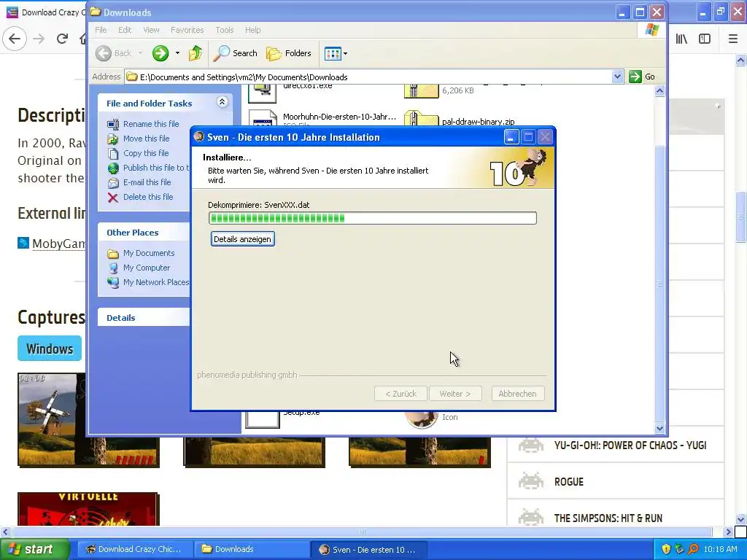Click the installation progress bar
The image size is (747, 560).
(373, 218)
